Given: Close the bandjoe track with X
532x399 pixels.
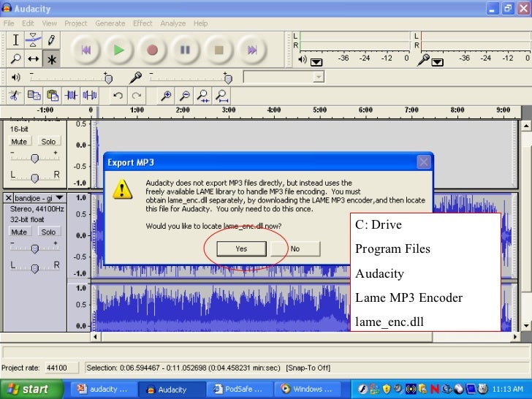Looking at the screenshot, I should (9, 198).
